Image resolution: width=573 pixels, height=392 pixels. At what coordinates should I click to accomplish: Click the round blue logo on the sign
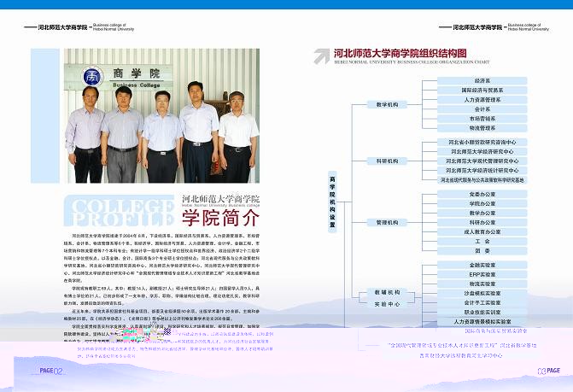coord(93,76)
